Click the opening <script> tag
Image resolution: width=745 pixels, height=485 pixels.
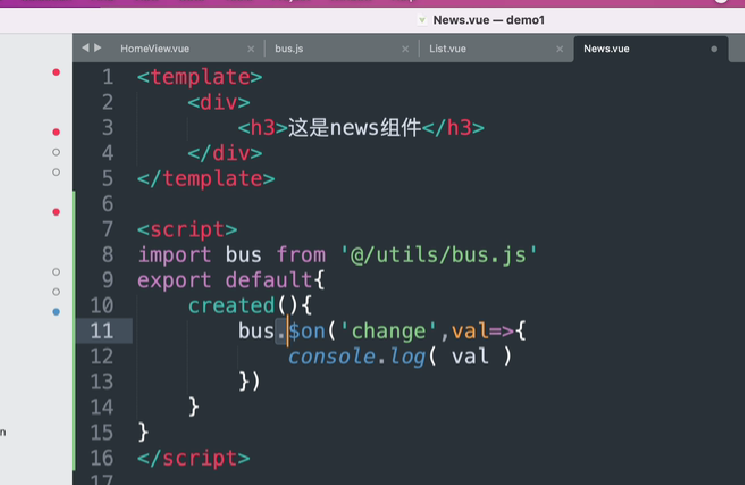[x=187, y=229]
